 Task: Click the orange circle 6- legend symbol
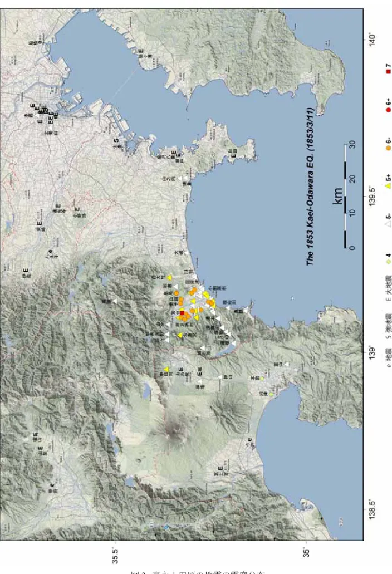point(388,148)
